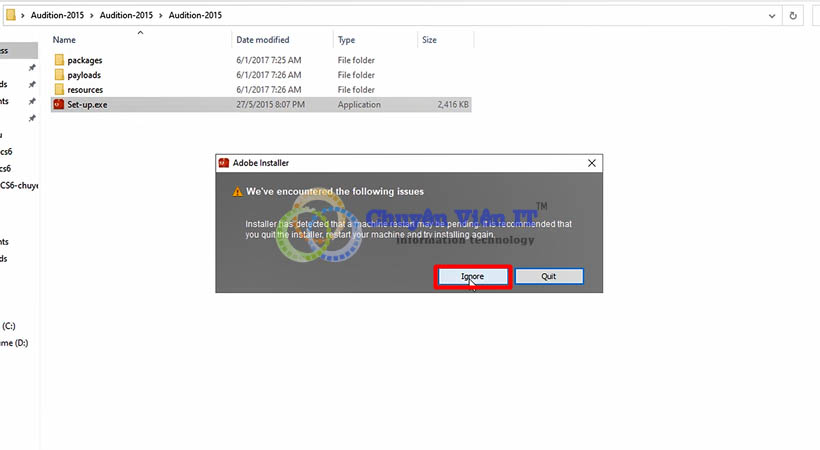820x450 pixels.
Task: Select the Set-up.exe application icon
Action: point(59,105)
